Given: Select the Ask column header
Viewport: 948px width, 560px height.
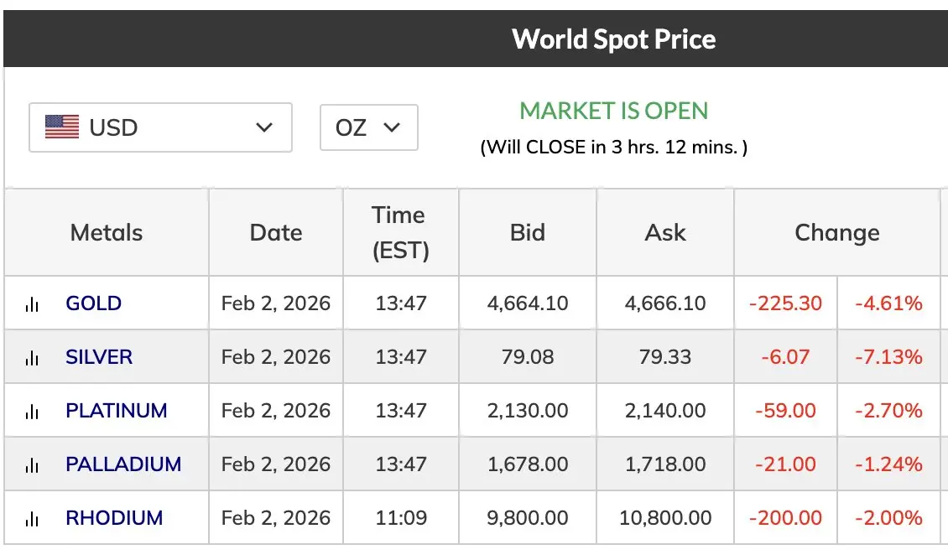Looking at the screenshot, I should pos(665,232).
